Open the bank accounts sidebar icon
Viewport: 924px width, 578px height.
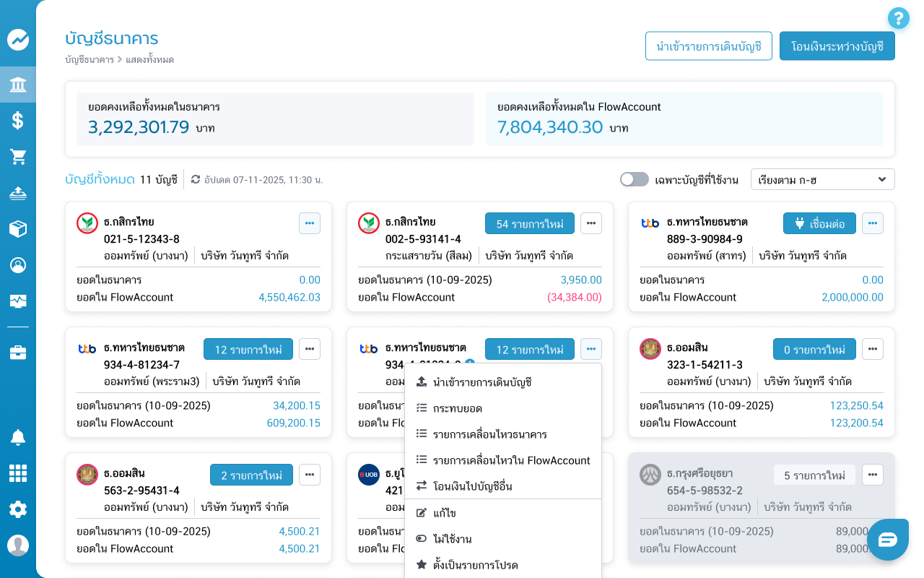(18, 85)
